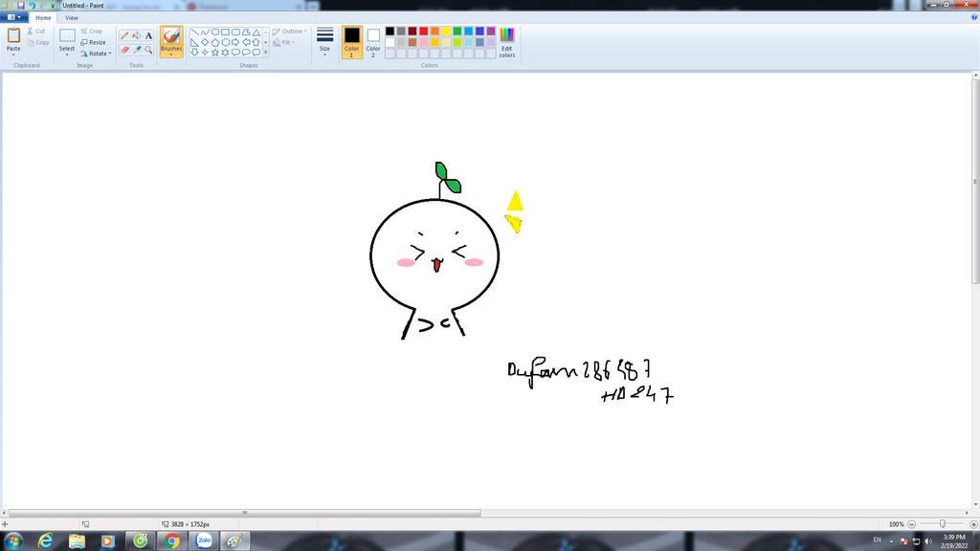Screen dimensions: 980x551
Task: Open Google Chrome from the taskbar
Action: click(x=172, y=541)
